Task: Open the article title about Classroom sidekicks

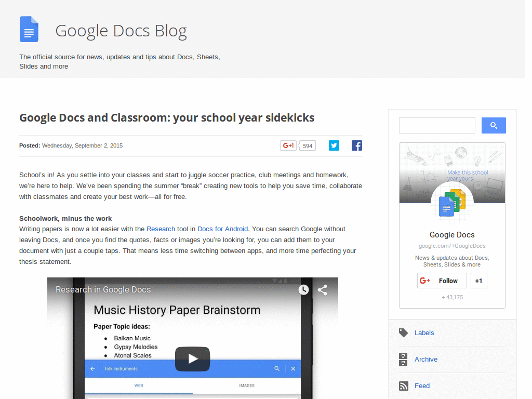Action: [x=167, y=118]
